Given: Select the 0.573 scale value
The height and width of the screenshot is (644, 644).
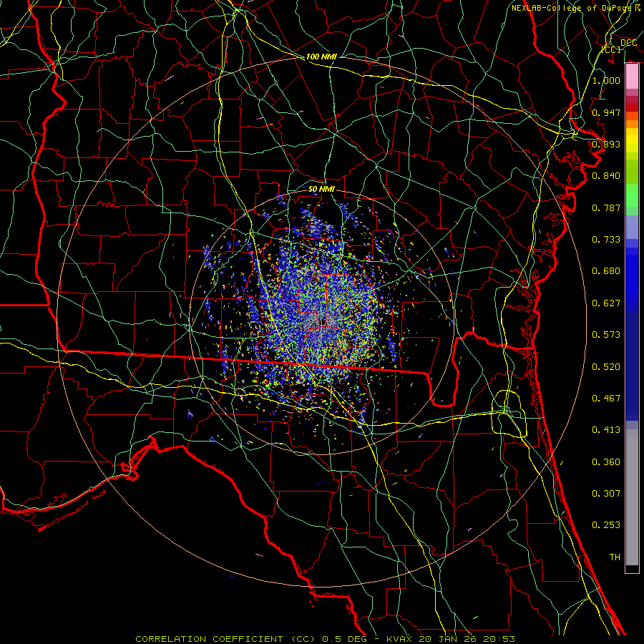Looking at the screenshot, I should pyautogui.click(x=606, y=335).
